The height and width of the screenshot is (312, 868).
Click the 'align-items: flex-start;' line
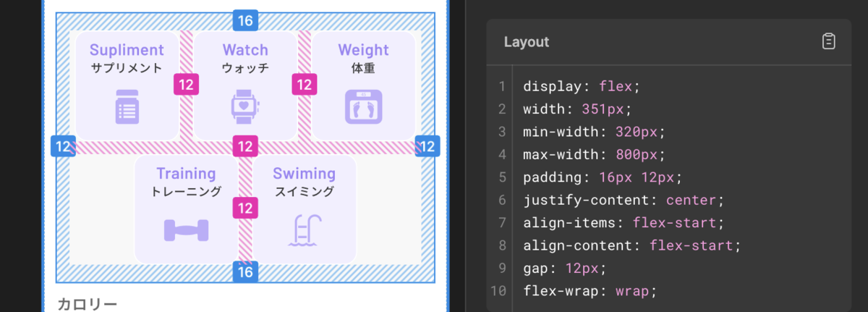click(x=624, y=222)
